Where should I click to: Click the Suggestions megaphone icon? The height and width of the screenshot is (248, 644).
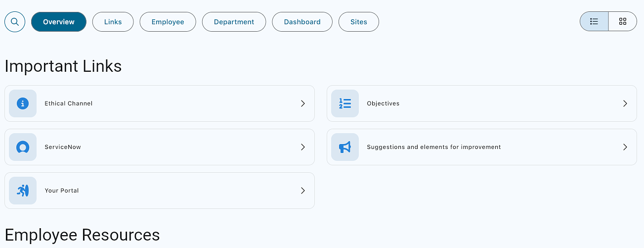point(345,147)
